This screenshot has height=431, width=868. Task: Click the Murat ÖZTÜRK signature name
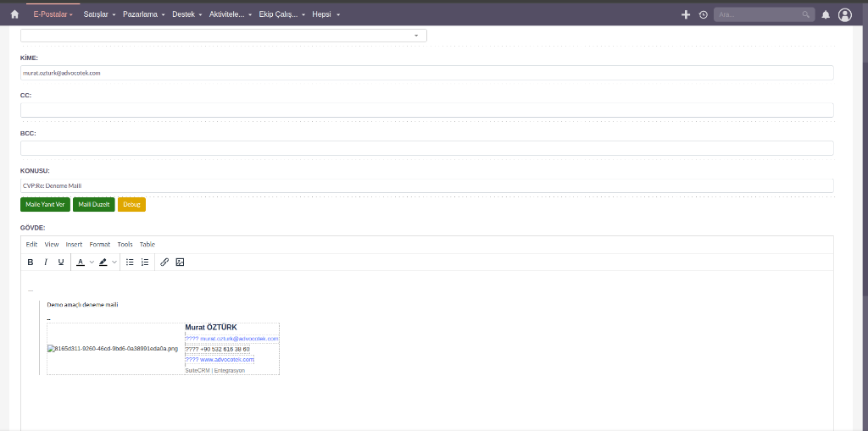[211, 328]
